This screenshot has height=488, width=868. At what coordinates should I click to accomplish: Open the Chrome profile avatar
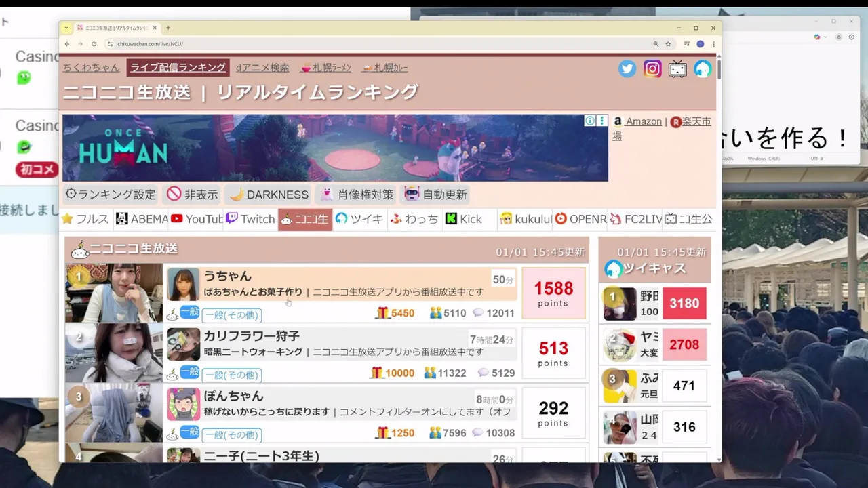[x=701, y=44]
